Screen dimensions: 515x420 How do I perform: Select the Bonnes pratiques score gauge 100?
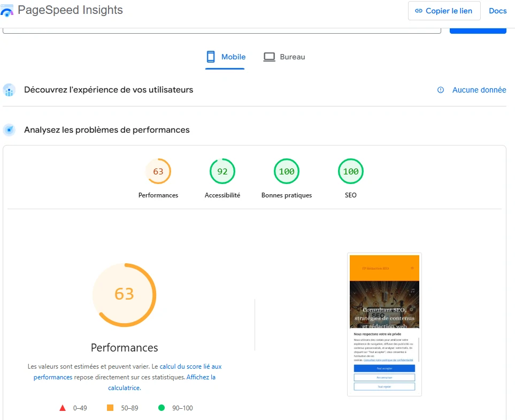pos(287,171)
